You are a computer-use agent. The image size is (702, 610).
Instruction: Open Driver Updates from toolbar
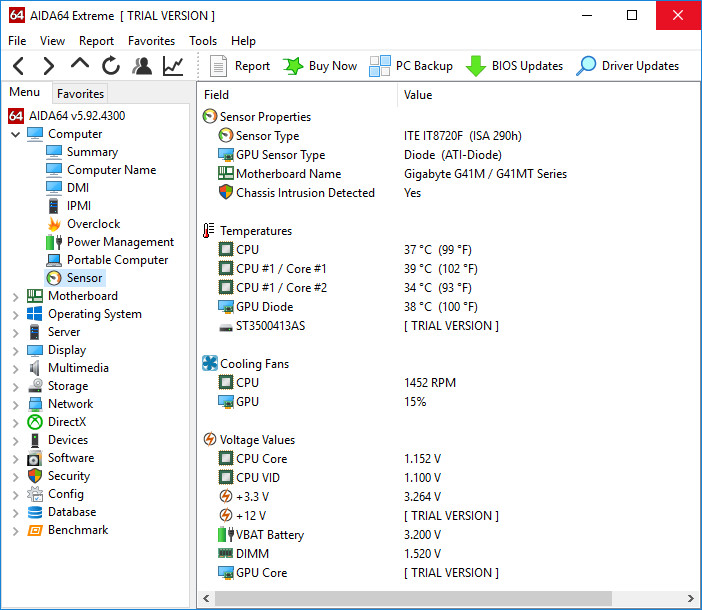(627, 66)
